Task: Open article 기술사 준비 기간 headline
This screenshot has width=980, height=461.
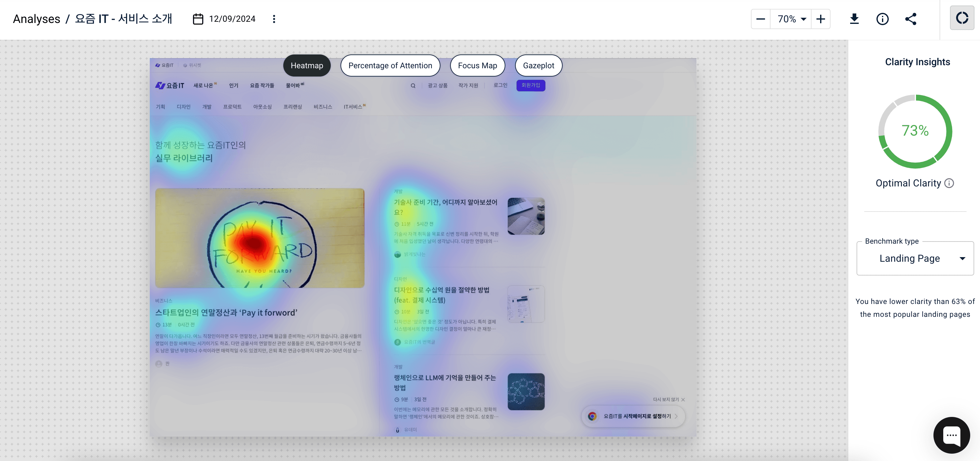Action: point(446,207)
